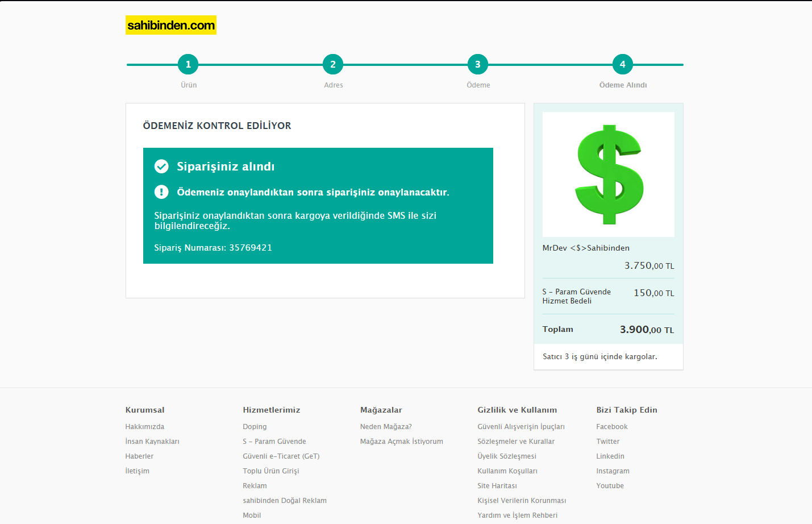Visit the Instagram footer link
Image resolution: width=812 pixels, height=524 pixels.
tap(613, 471)
